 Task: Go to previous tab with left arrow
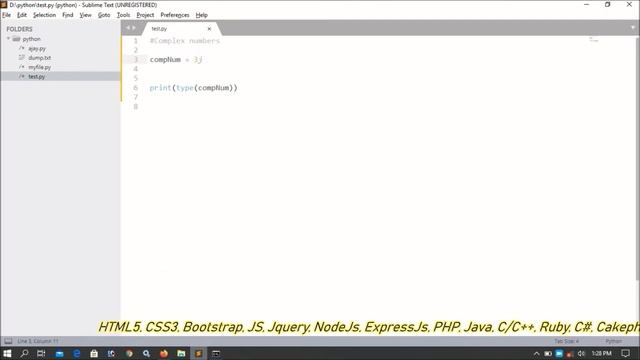click(x=128, y=28)
